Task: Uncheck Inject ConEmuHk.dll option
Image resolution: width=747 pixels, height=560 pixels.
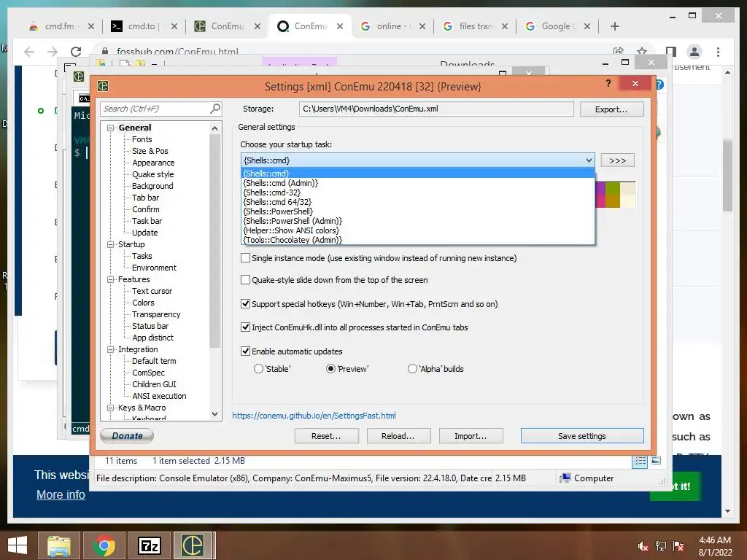Action: (x=245, y=327)
